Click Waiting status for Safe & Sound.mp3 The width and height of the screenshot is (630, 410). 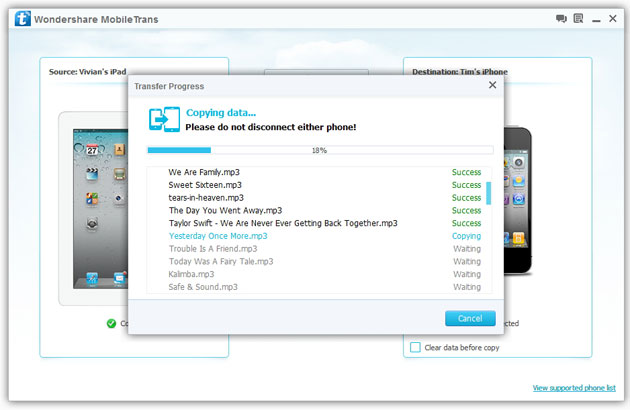tap(467, 287)
